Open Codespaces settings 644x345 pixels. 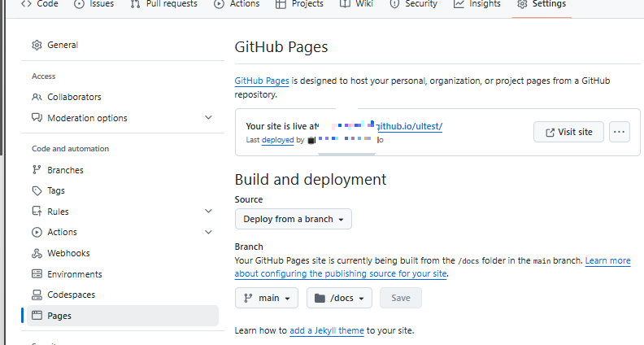[123, 295]
